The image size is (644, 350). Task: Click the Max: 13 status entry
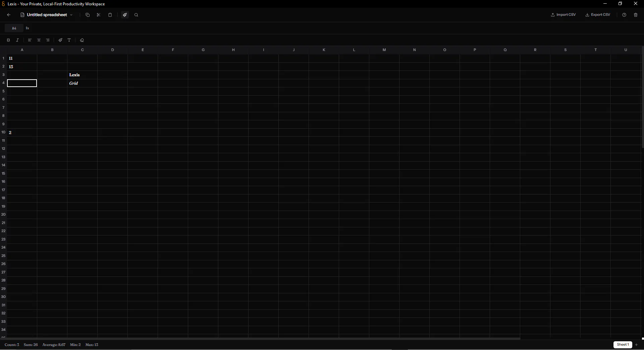(92, 345)
